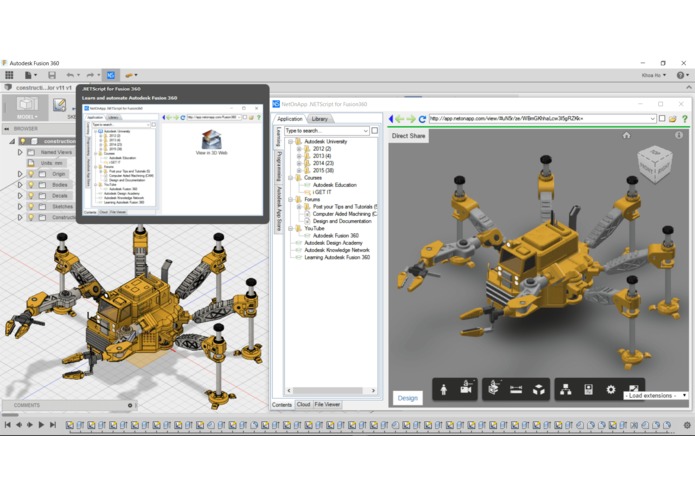
Task: Expand the Sketches folder in browser
Action: point(20,206)
